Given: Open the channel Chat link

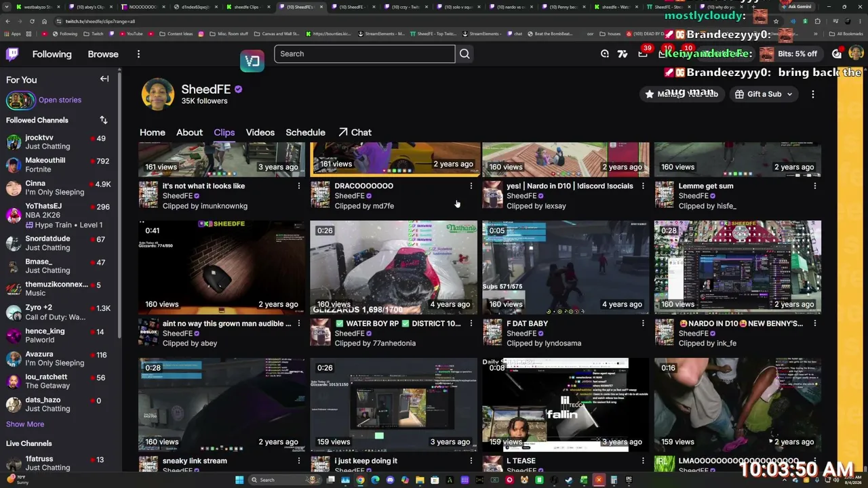Looking at the screenshot, I should [x=355, y=132].
